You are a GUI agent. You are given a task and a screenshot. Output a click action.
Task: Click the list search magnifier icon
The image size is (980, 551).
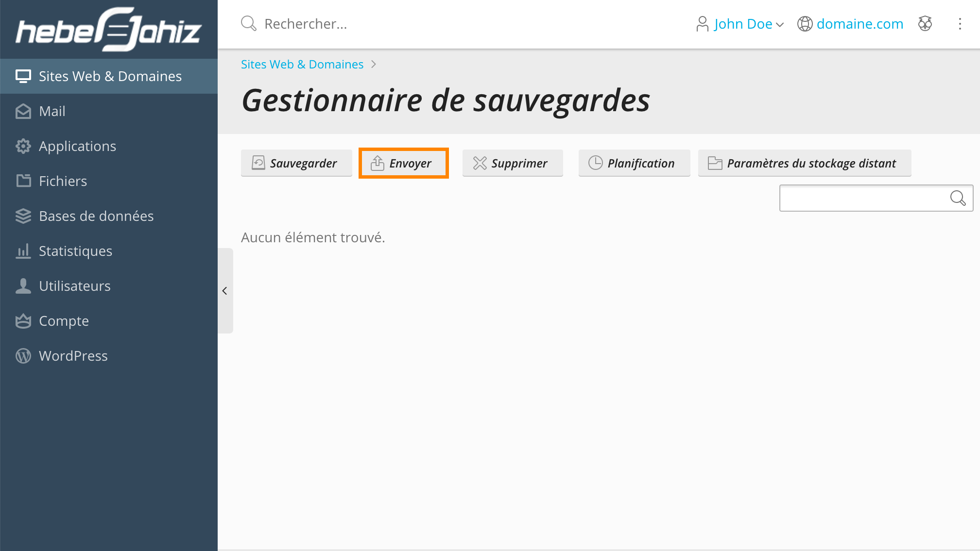[958, 198]
